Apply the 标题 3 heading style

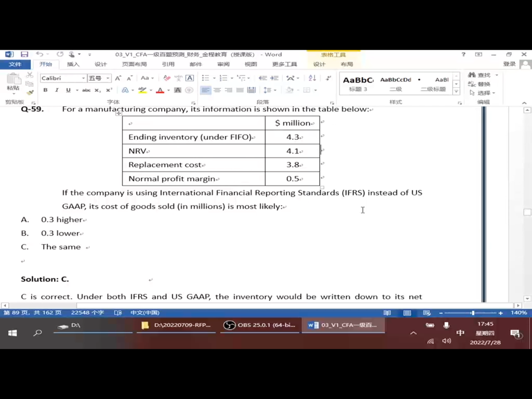click(x=358, y=84)
